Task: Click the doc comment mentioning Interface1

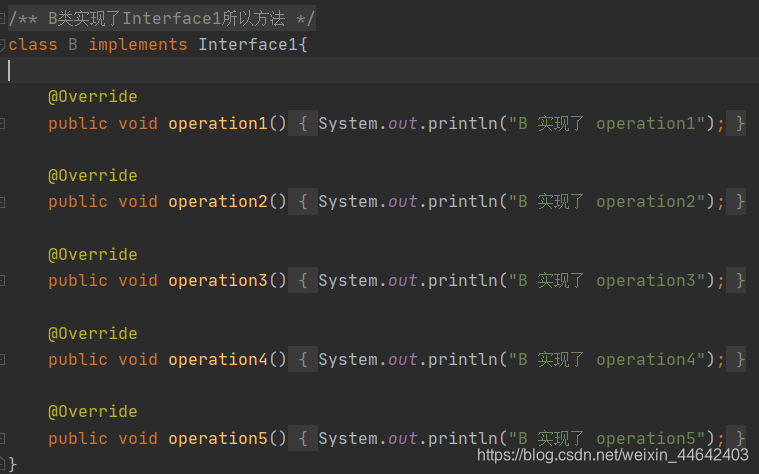Action: (x=162, y=19)
